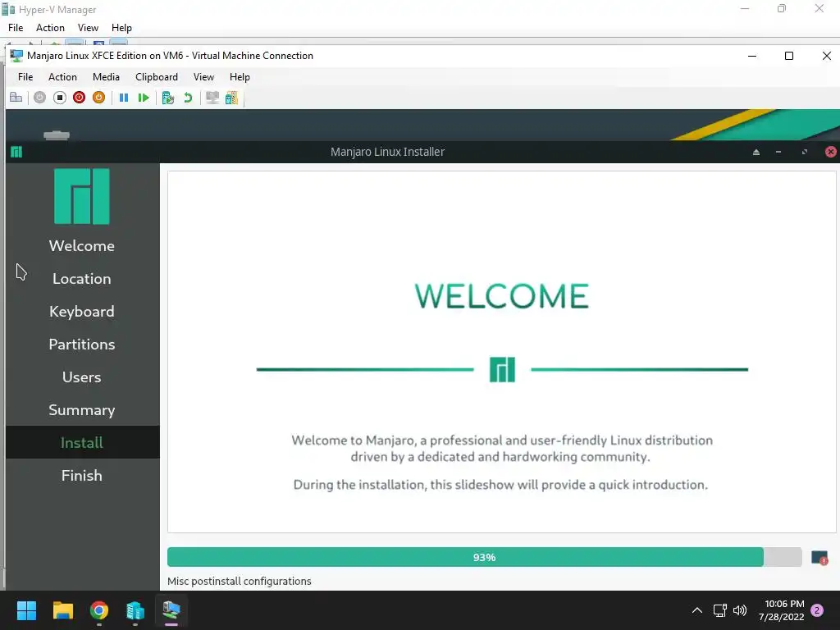Open Help menu in Virtual Machine Connection
This screenshot has width=840, height=630.
tap(240, 77)
